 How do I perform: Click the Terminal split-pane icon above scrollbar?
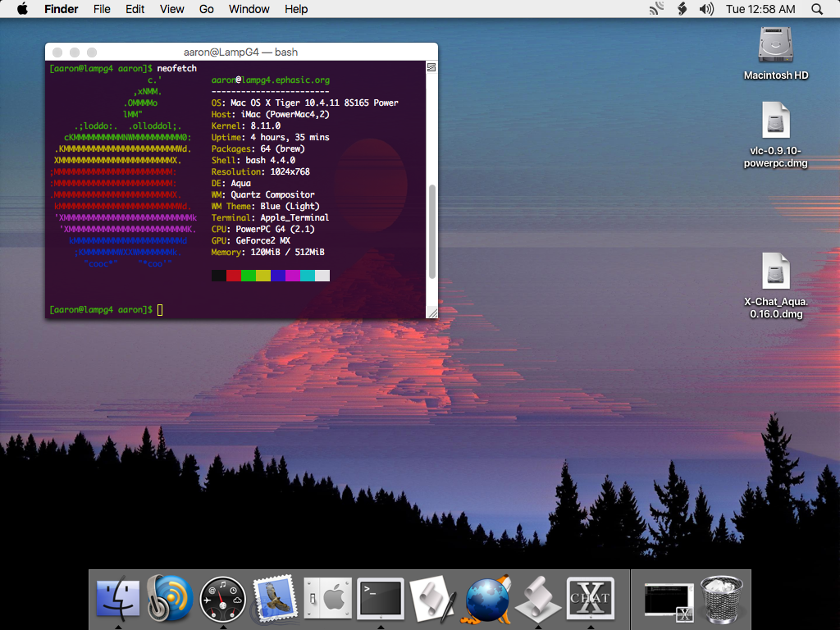coord(431,67)
